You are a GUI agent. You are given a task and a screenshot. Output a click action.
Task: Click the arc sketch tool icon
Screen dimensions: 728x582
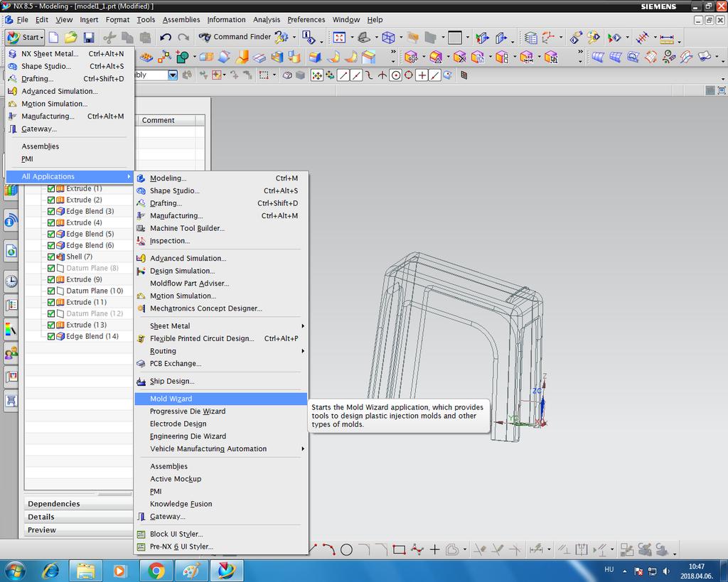point(328,550)
